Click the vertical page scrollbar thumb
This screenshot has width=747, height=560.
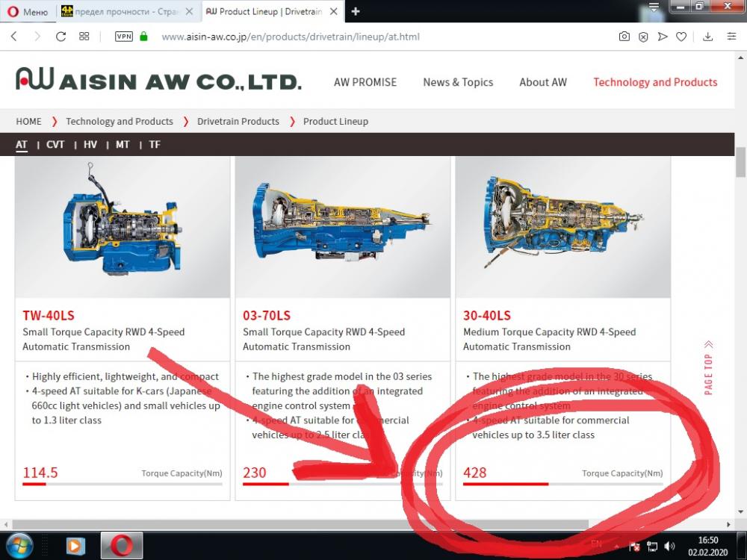point(741,162)
